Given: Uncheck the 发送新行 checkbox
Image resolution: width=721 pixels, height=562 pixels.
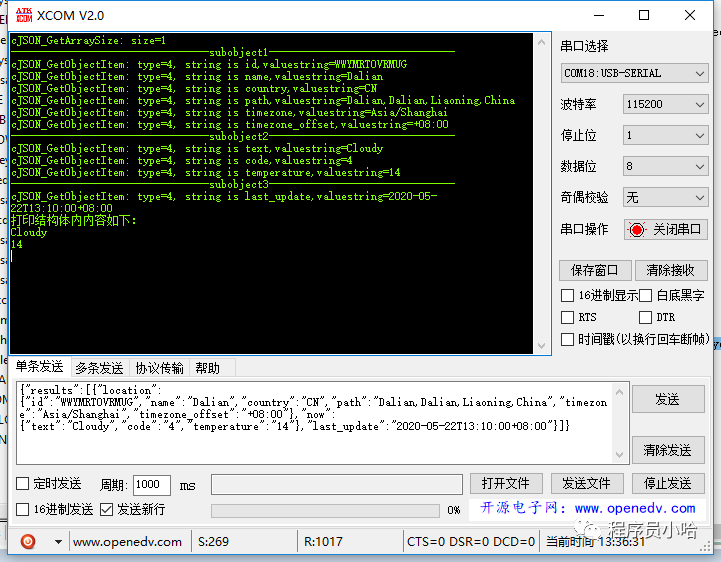Looking at the screenshot, I should (106, 510).
